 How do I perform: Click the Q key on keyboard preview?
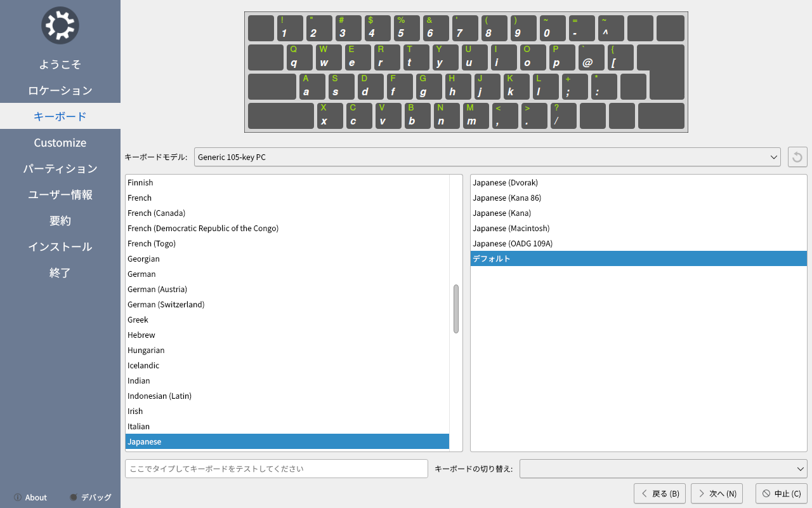tap(299, 57)
